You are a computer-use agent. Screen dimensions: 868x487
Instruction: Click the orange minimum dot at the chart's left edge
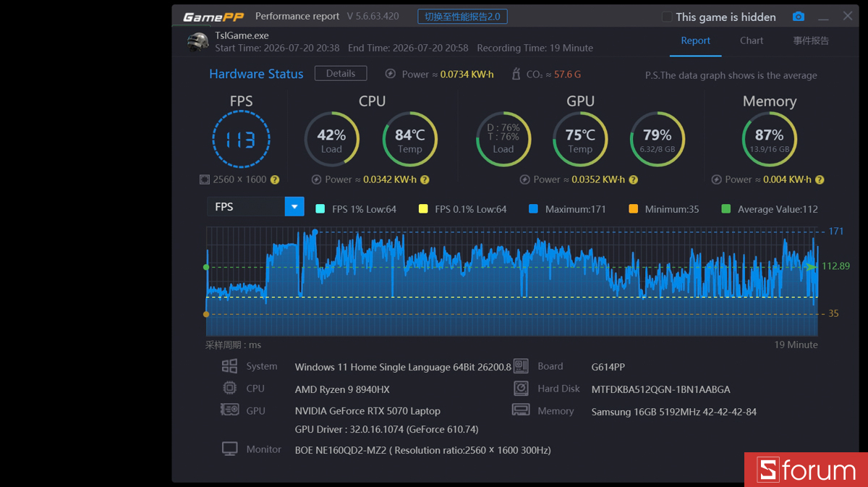click(x=206, y=314)
